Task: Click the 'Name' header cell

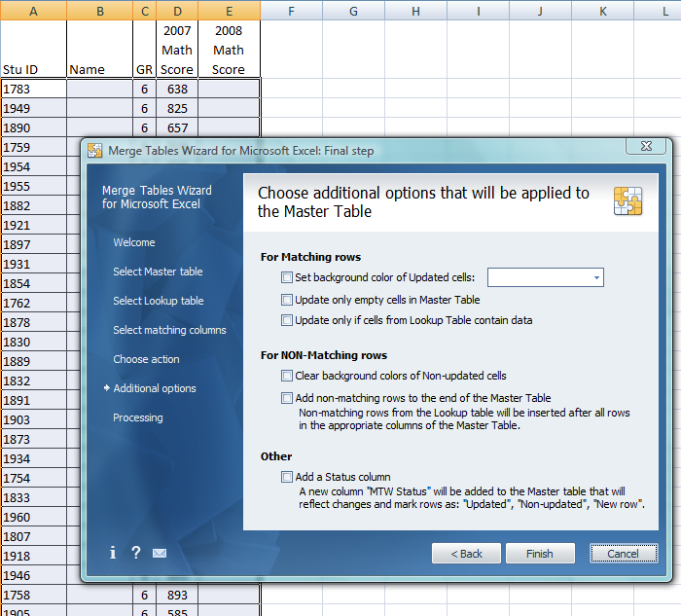Action: pos(100,49)
